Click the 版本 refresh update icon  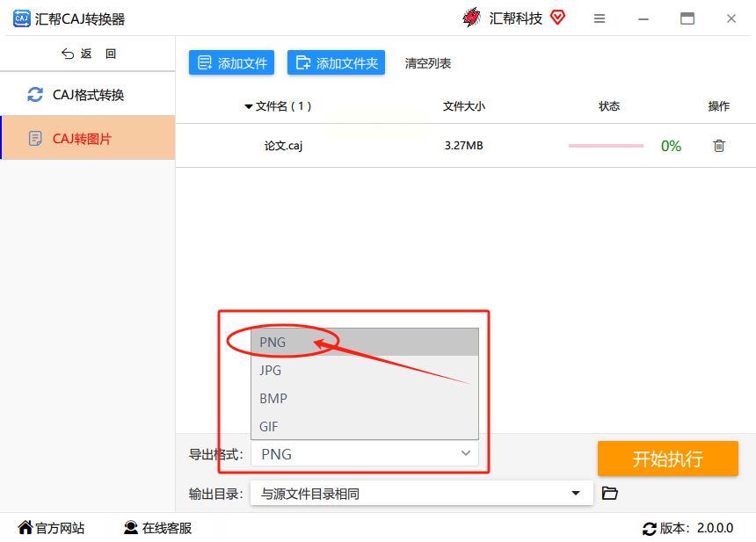(649, 529)
